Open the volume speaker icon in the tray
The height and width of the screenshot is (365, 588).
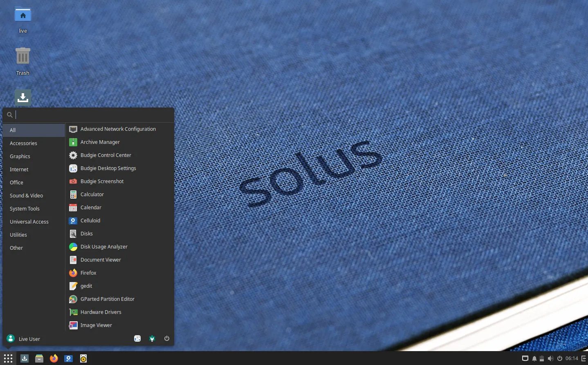[550, 358]
